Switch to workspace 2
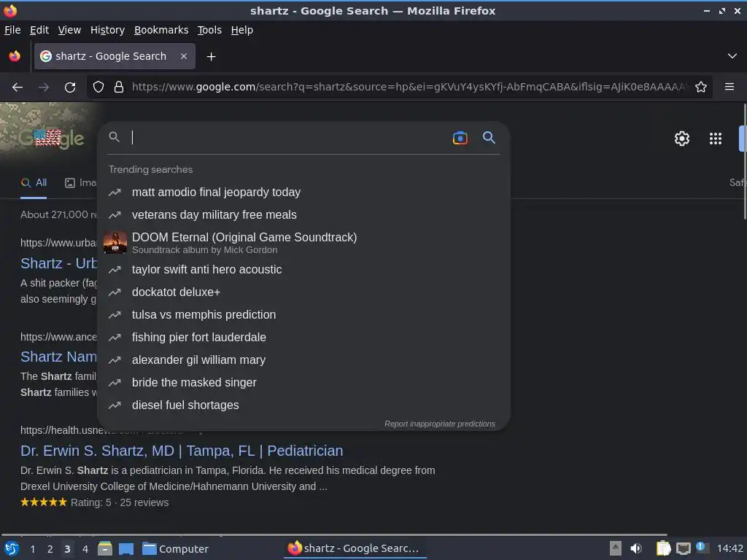The image size is (747, 560). tap(50, 549)
